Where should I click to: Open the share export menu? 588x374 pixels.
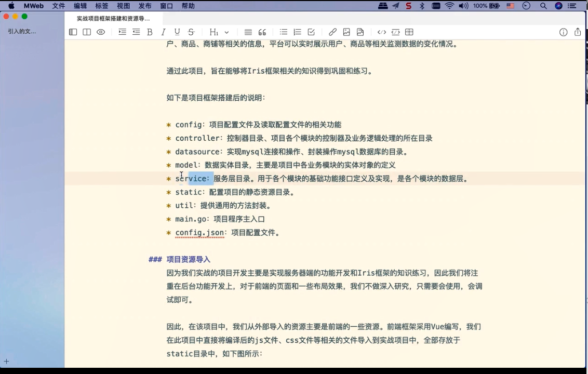click(x=578, y=32)
